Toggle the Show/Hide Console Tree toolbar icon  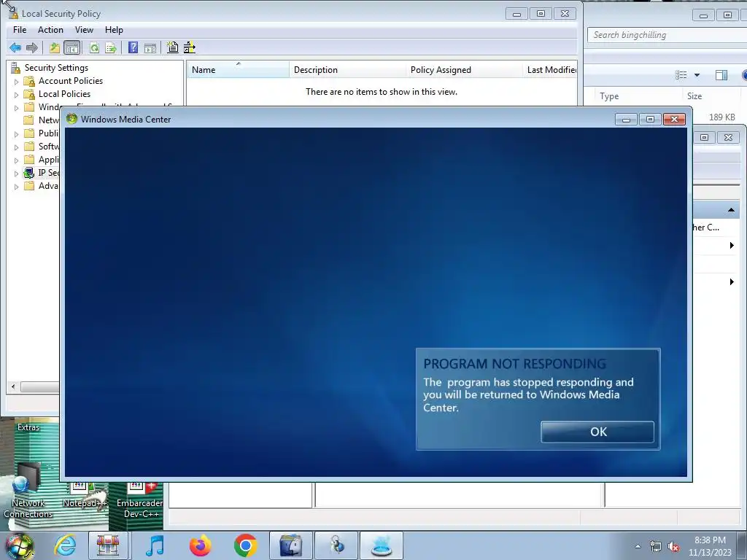[72, 47]
